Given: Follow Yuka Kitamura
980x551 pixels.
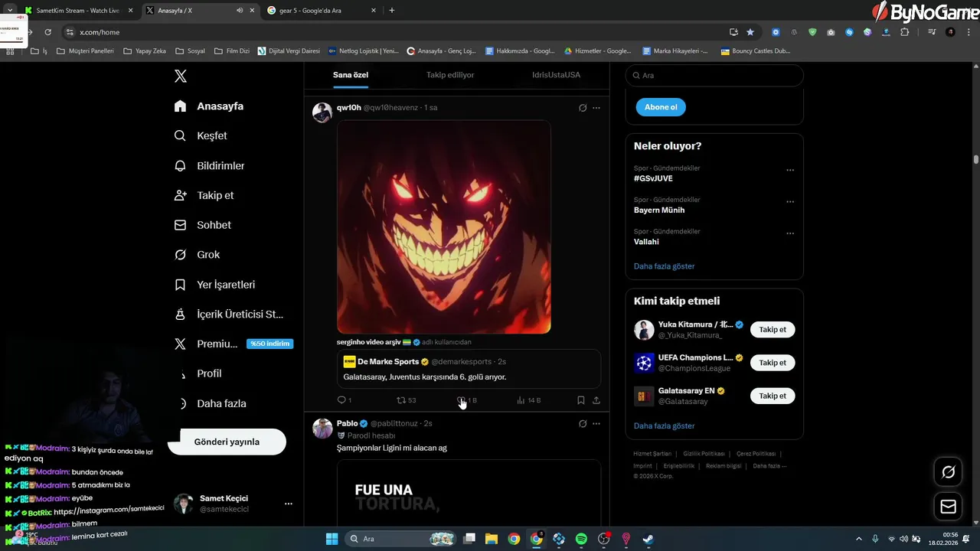Looking at the screenshot, I should pyautogui.click(x=773, y=330).
